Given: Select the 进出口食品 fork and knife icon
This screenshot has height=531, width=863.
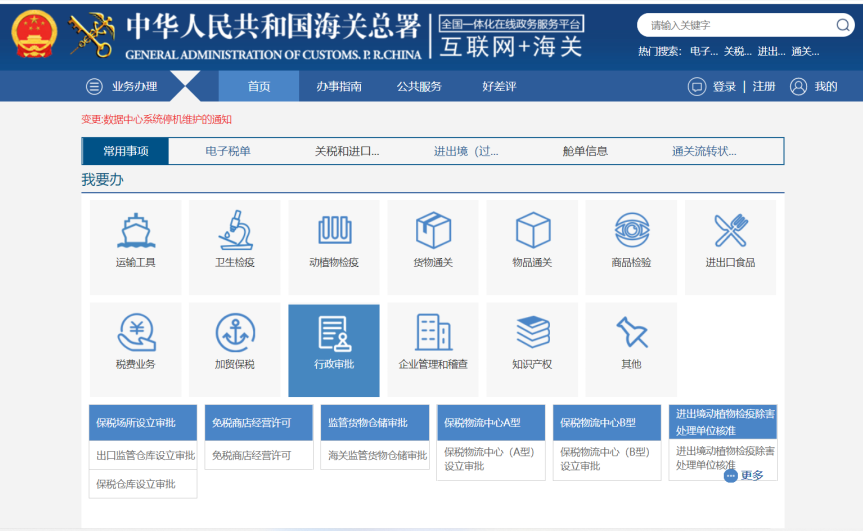Looking at the screenshot, I should pyautogui.click(x=730, y=231).
